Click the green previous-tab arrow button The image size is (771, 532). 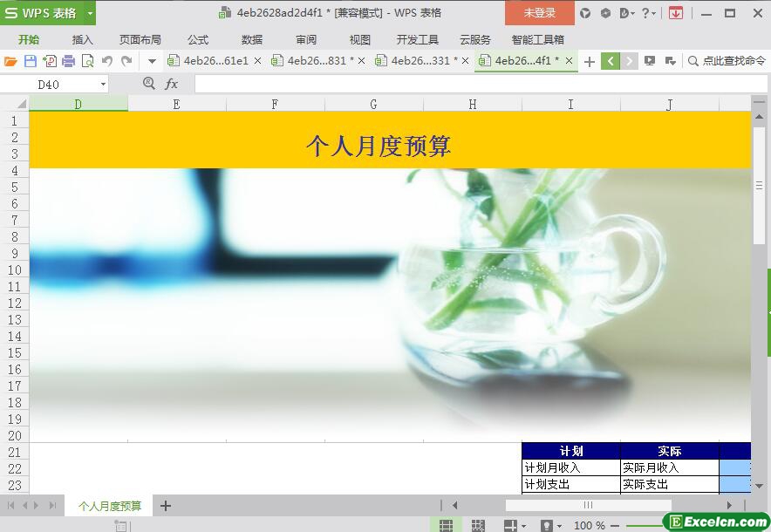(611, 61)
